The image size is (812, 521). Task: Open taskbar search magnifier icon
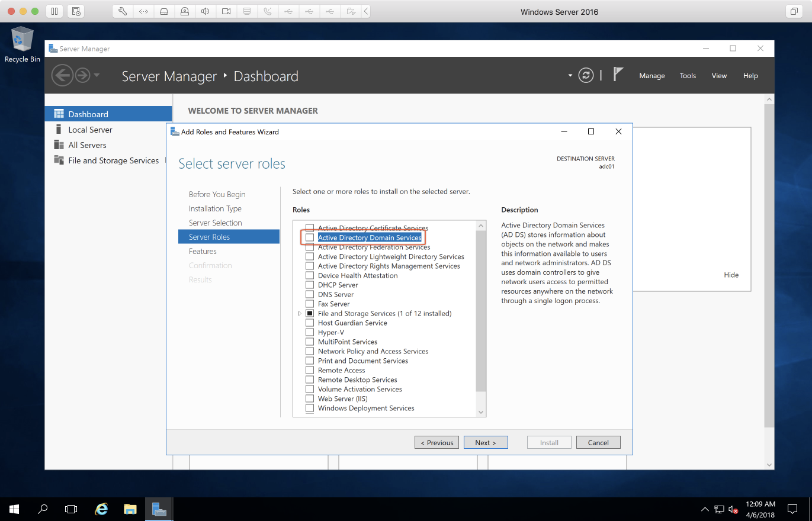pos(43,509)
